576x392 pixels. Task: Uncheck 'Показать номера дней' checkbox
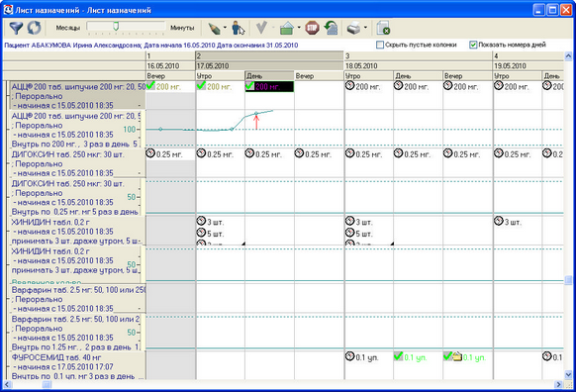tap(473, 45)
